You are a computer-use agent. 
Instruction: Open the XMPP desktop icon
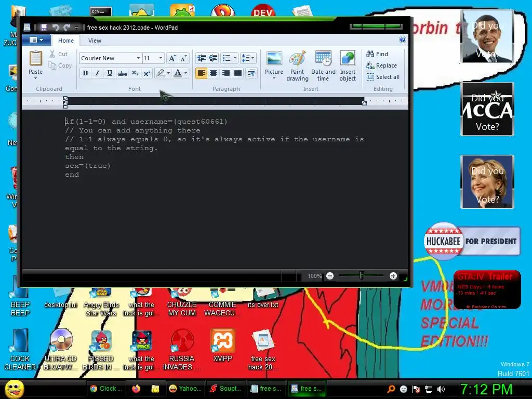coord(222,345)
